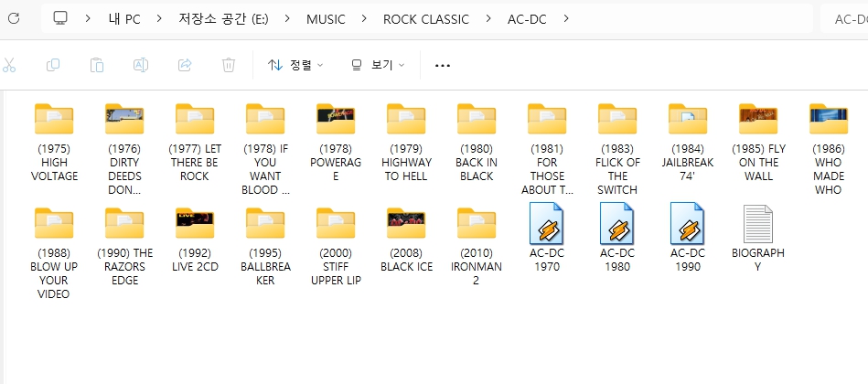
Task: Select AC-DC 1970 playlist file icon
Action: pyautogui.click(x=546, y=223)
